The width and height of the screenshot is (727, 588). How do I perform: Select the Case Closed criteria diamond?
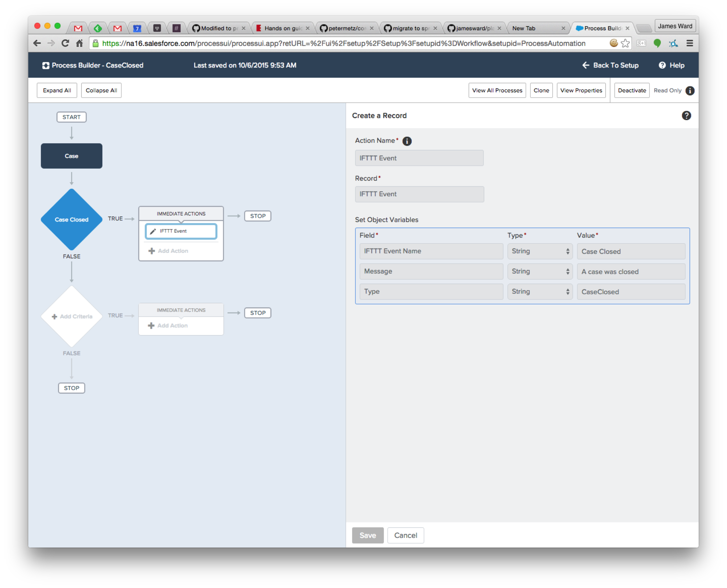tap(71, 220)
